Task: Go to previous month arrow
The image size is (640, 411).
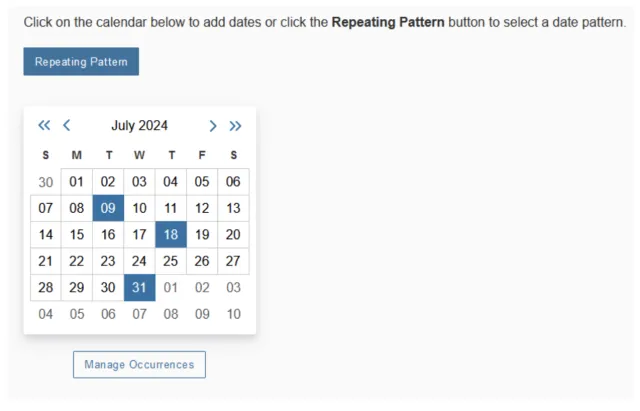Action: pyautogui.click(x=67, y=126)
